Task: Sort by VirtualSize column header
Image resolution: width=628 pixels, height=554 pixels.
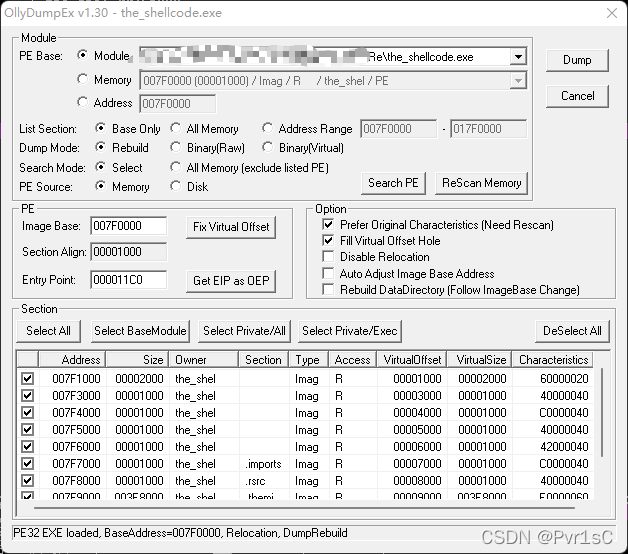Action: (479, 360)
